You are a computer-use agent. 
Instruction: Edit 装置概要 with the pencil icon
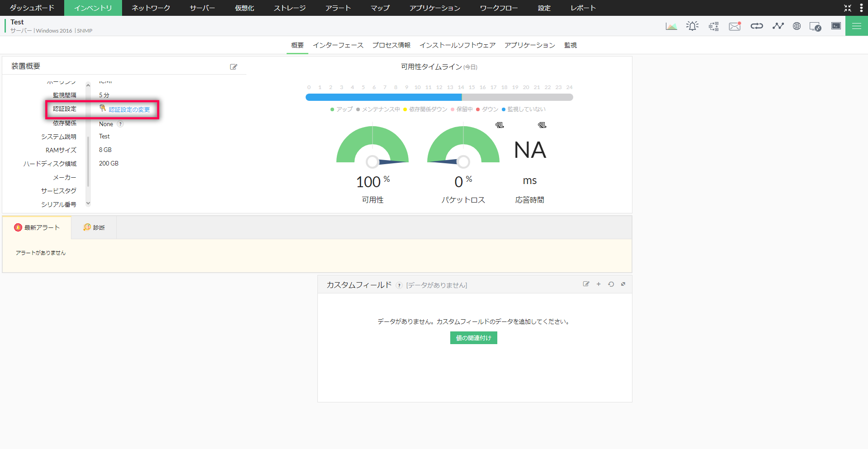click(x=234, y=67)
